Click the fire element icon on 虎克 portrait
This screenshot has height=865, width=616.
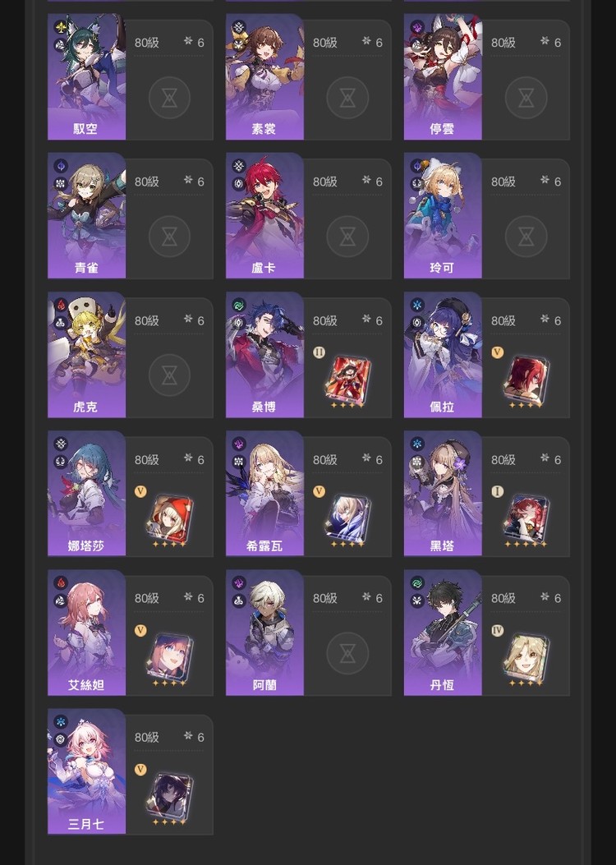(x=61, y=305)
